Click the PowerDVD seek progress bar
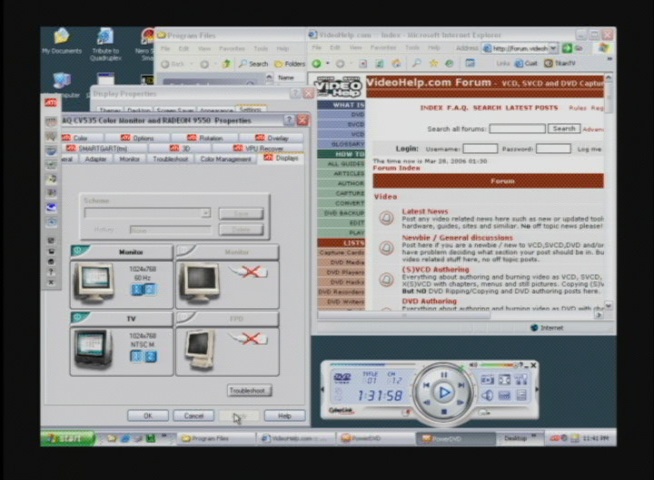The width and height of the screenshot is (654, 480). pos(372,364)
